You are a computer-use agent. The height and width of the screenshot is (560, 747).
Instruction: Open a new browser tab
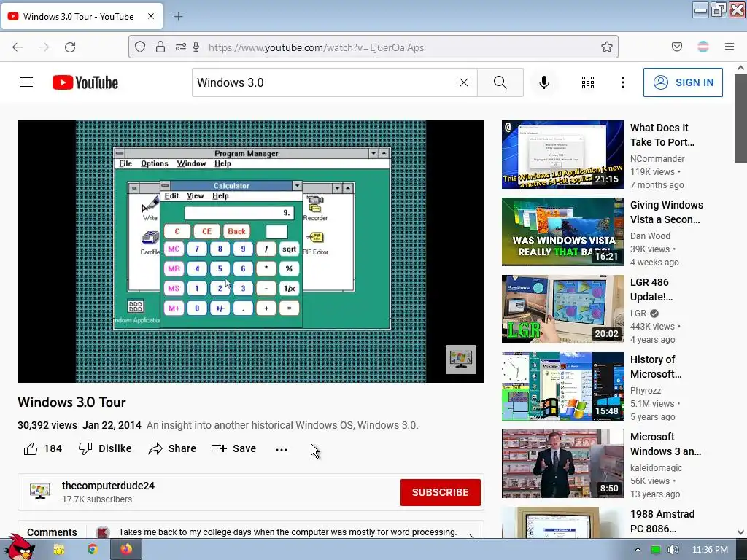178,17
